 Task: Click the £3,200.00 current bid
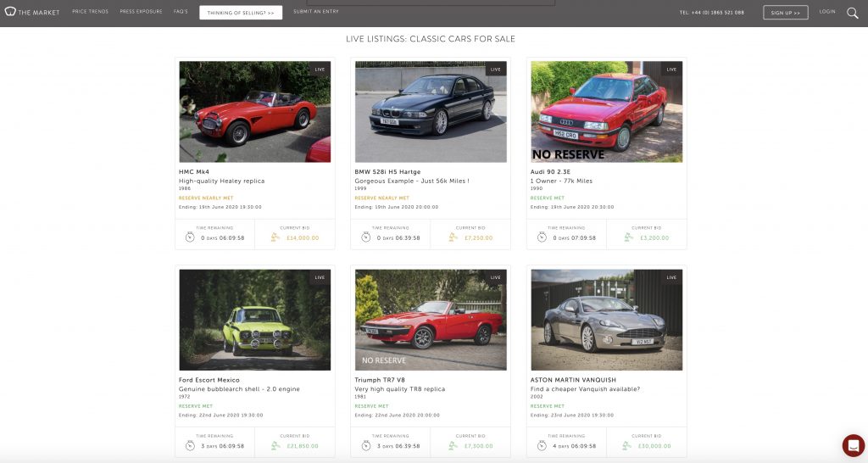click(654, 238)
